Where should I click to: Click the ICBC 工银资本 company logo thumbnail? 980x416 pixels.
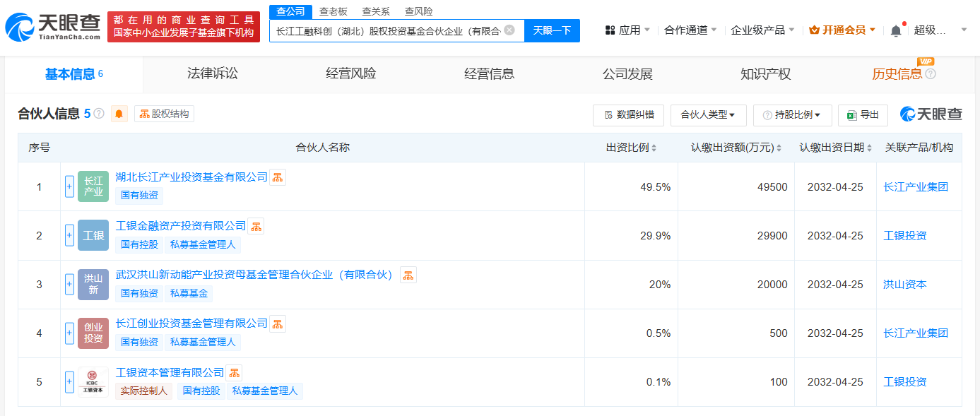click(x=93, y=382)
